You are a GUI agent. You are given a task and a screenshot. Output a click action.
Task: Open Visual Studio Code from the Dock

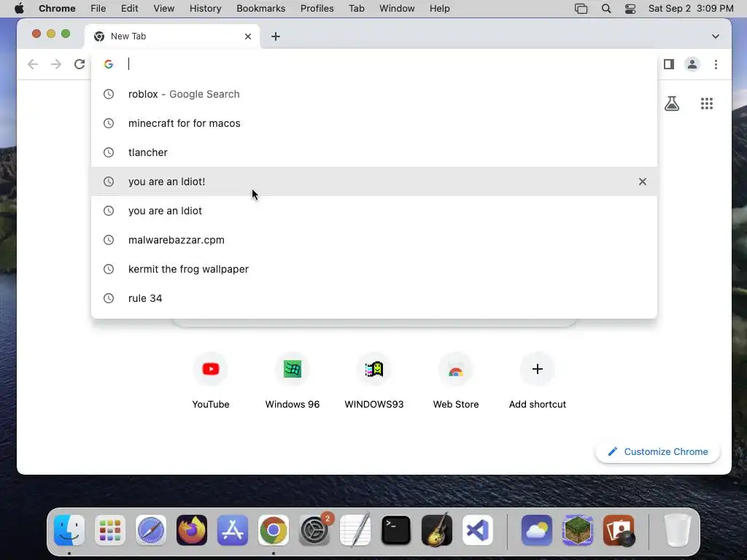(478, 530)
